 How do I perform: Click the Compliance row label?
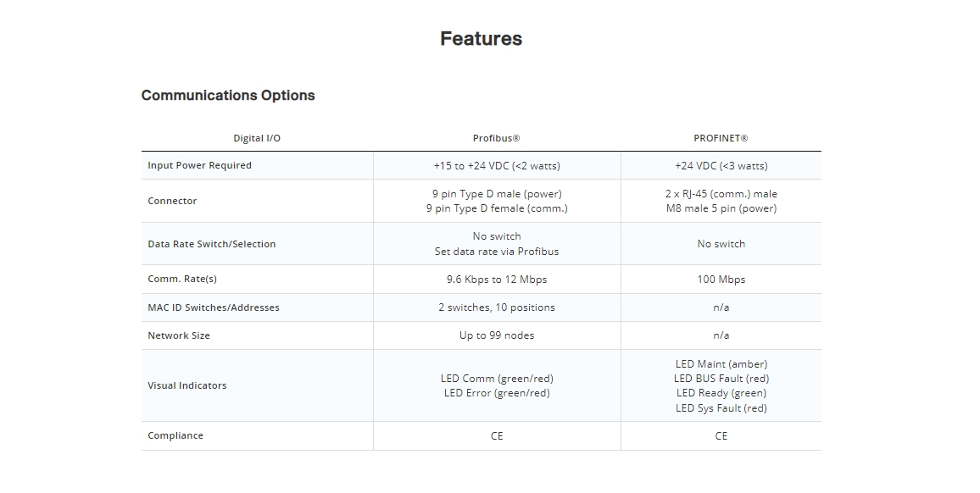pos(175,435)
